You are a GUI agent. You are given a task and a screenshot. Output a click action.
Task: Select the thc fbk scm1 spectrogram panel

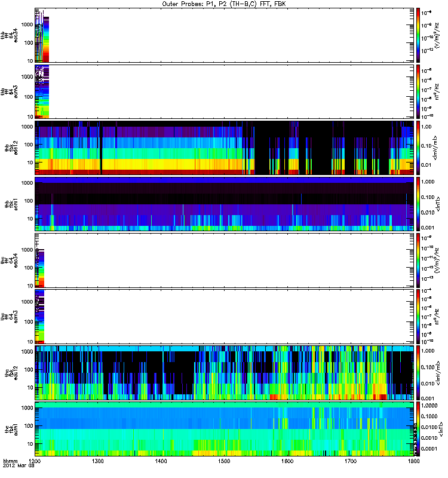tap(225, 429)
